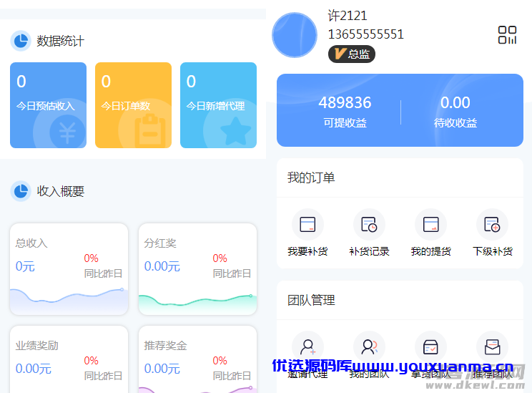Open the 业绩奖励 reward card

tap(69, 359)
